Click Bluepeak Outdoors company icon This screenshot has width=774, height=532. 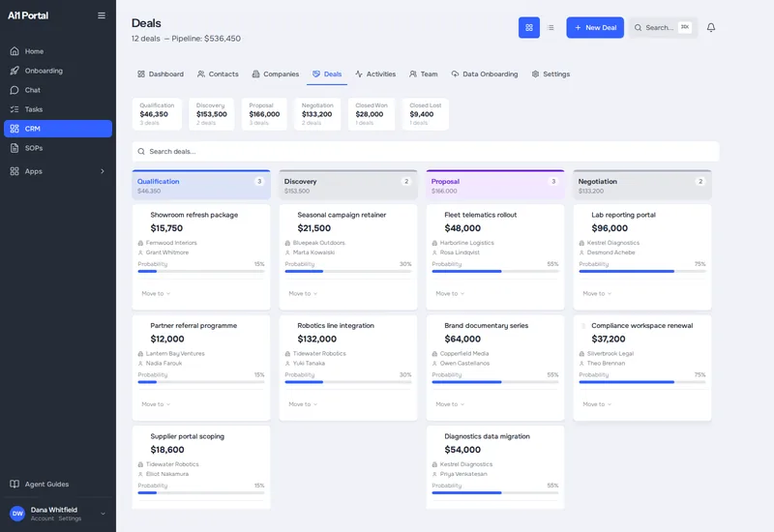pyautogui.click(x=287, y=243)
